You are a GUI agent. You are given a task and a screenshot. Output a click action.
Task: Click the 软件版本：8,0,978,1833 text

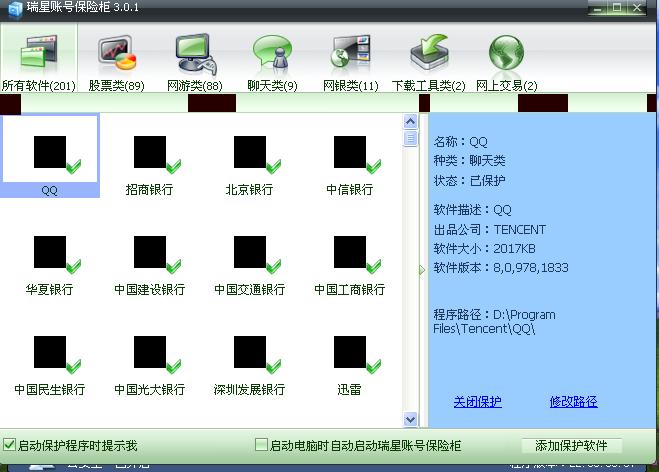coord(501,268)
